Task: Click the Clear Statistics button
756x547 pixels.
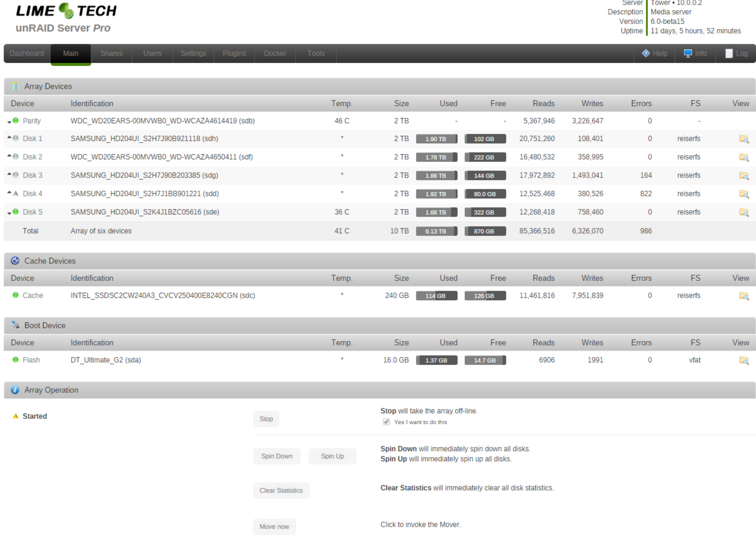Action: coord(281,491)
